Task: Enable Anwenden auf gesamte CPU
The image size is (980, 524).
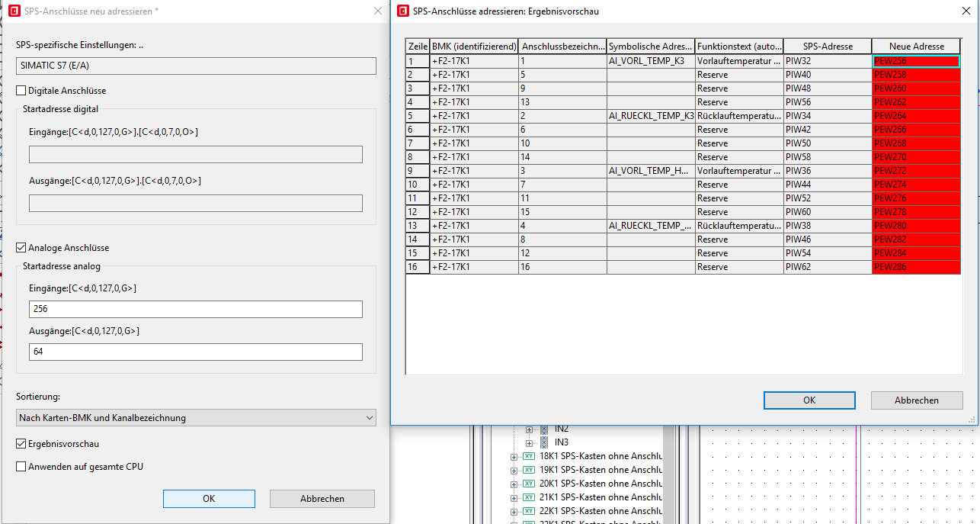Action: pos(21,466)
